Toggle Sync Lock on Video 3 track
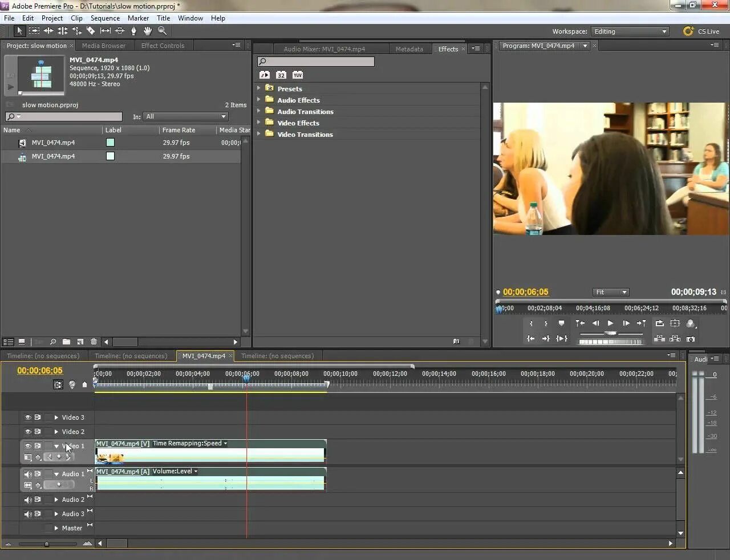This screenshot has height=560, width=730. pyautogui.click(x=38, y=417)
